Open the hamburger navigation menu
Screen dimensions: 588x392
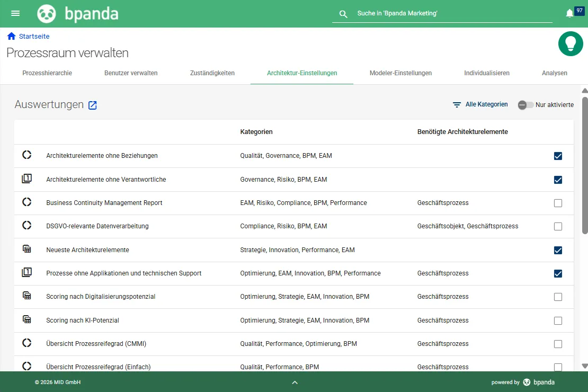(15, 13)
